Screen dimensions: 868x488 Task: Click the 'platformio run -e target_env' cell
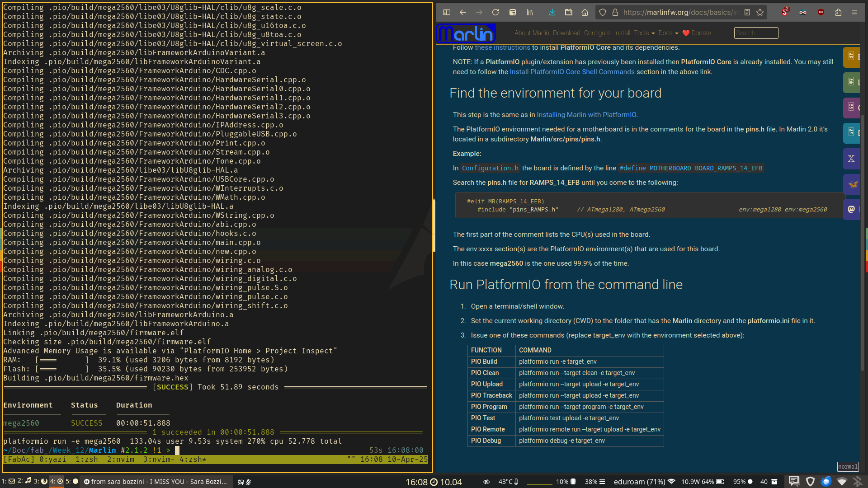pos(589,361)
